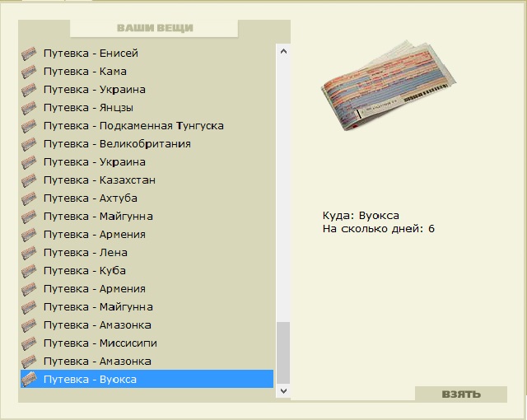
Task: Select Путевка - Великобритания in the list
Action: [117, 144]
